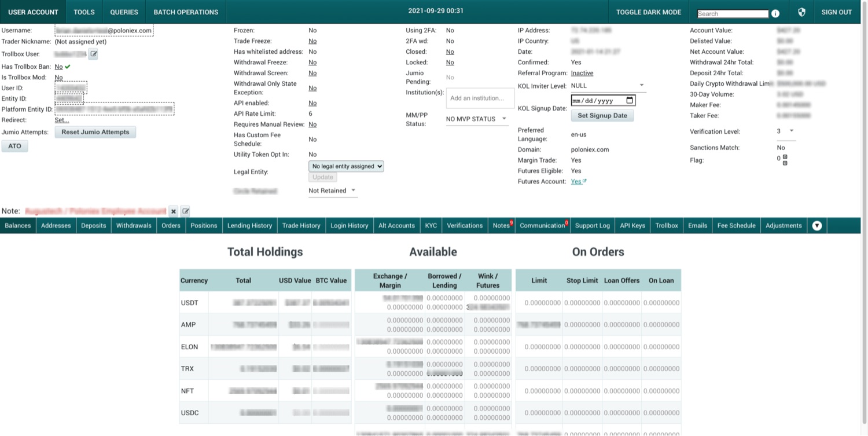This screenshot has width=868, height=436.
Task: Open the Communication tab
Action: coord(543,226)
